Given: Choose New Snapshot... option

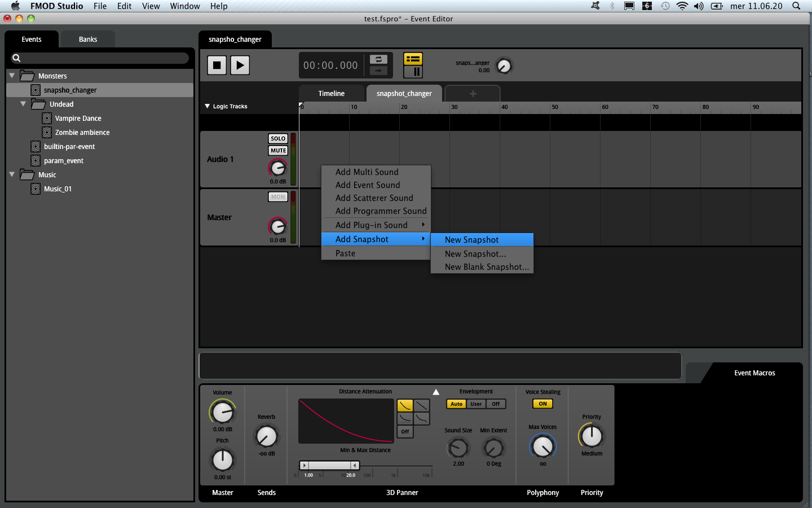Looking at the screenshot, I should [x=482, y=254].
